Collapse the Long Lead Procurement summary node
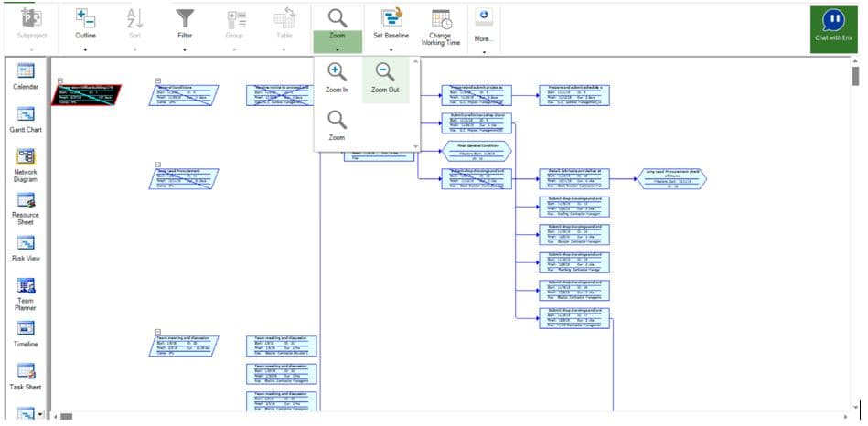The height and width of the screenshot is (426, 868). click(x=157, y=165)
